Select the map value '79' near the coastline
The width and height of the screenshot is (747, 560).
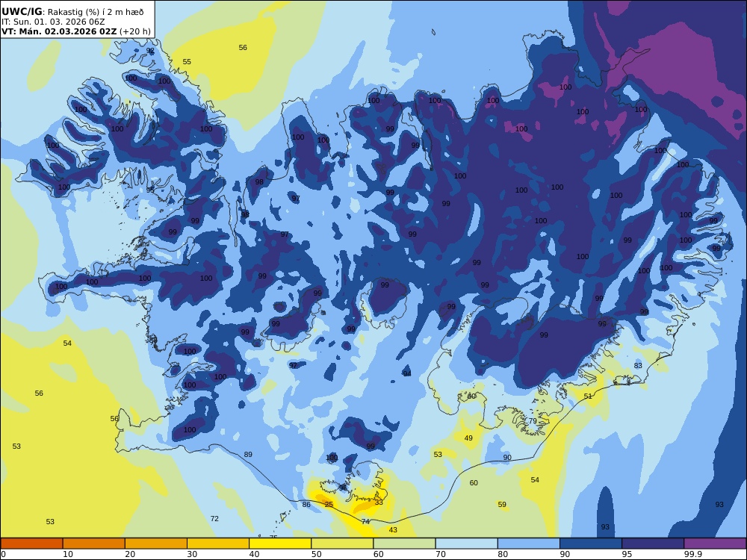533,420
